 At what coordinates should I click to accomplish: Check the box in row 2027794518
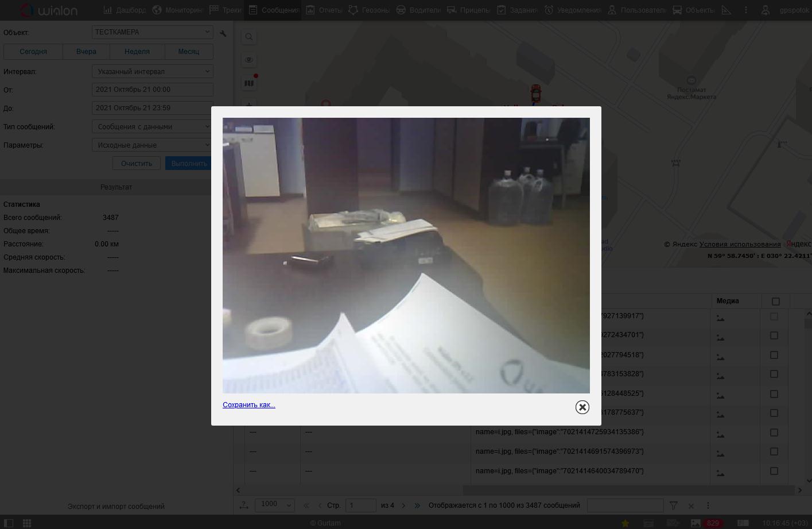pyautogui.click(x=774, y=355)
